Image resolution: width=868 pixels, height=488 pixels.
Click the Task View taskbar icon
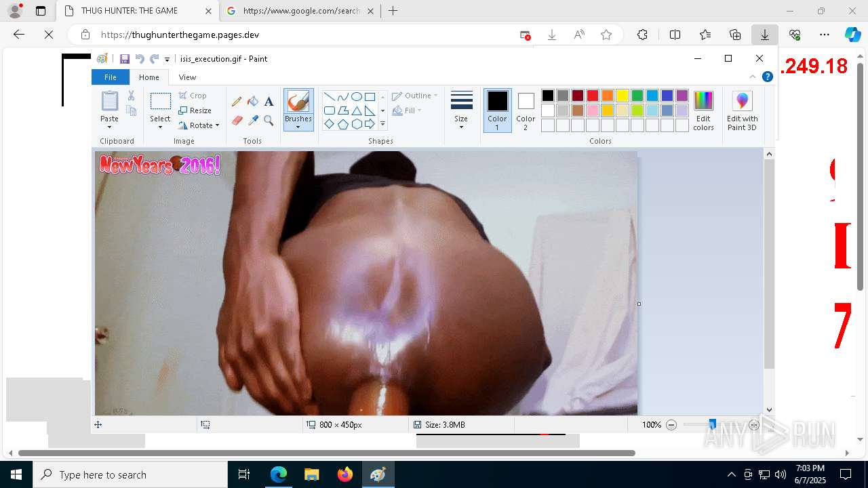(245, 474)
